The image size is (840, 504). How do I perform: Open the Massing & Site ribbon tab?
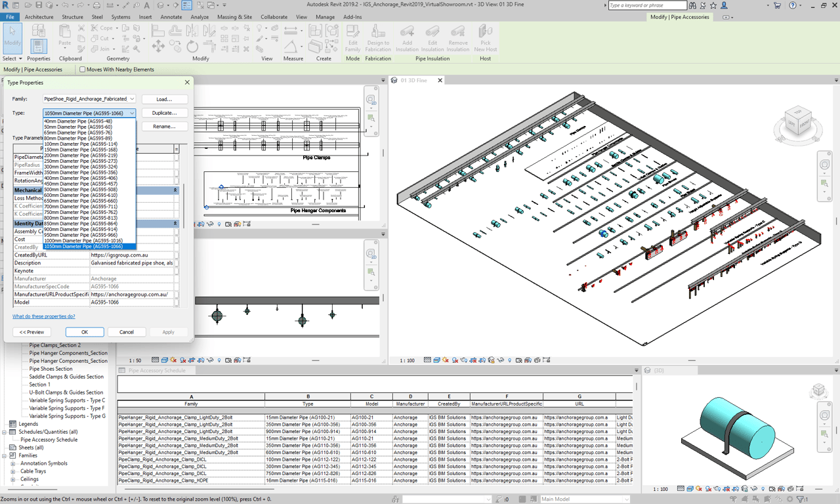point(234,17)
